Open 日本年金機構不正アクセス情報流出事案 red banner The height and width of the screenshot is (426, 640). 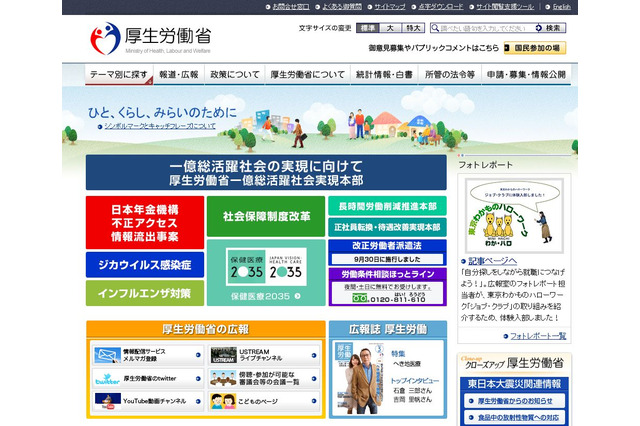tap(145, 222)
